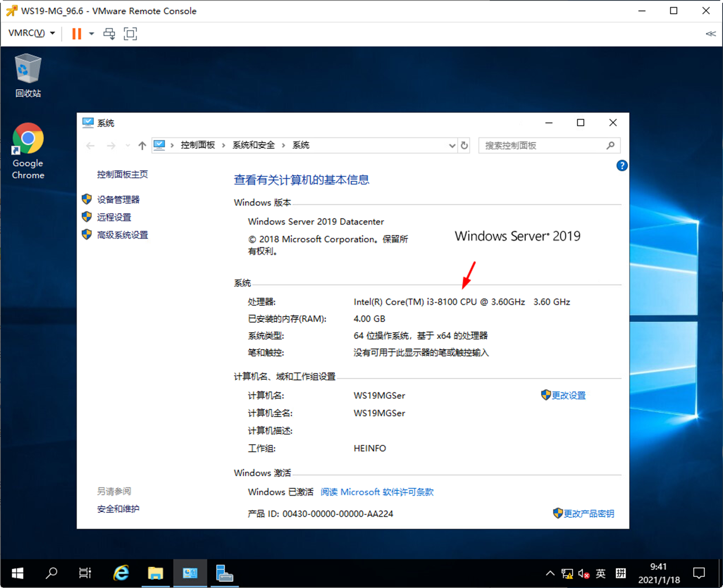Screen dimensions: 723x588
Task: Click the VMRC application icon in title bar
Action: [11, 11]
